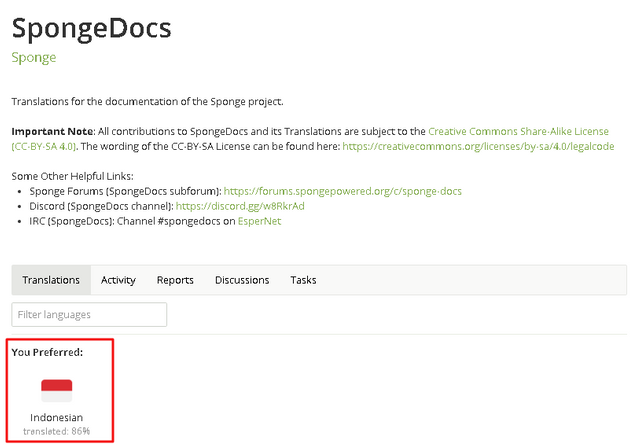Click the (CC-BY-SA 4.0) link text
This screenshot has width=640, height=445.
(x=44, y=147)
